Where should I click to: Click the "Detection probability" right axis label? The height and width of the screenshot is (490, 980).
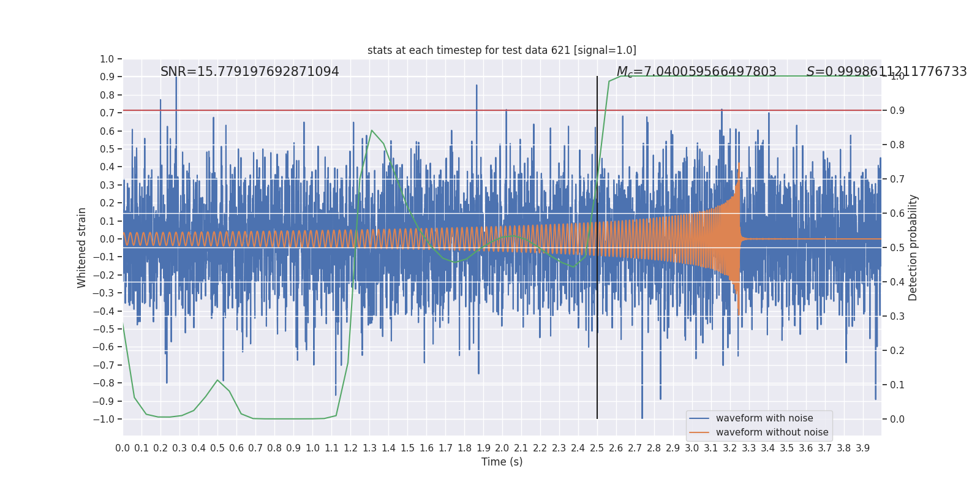913,247
